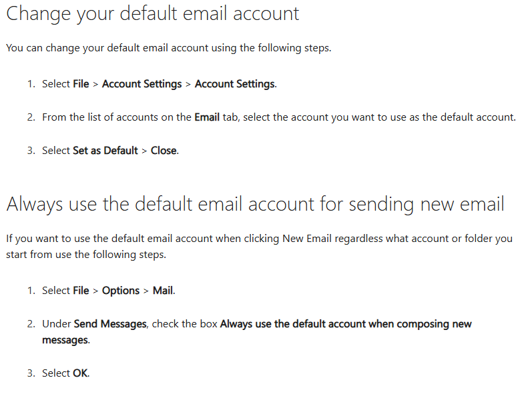
Task: Click the bold 'OK' text
Action: tap(80, 373)
